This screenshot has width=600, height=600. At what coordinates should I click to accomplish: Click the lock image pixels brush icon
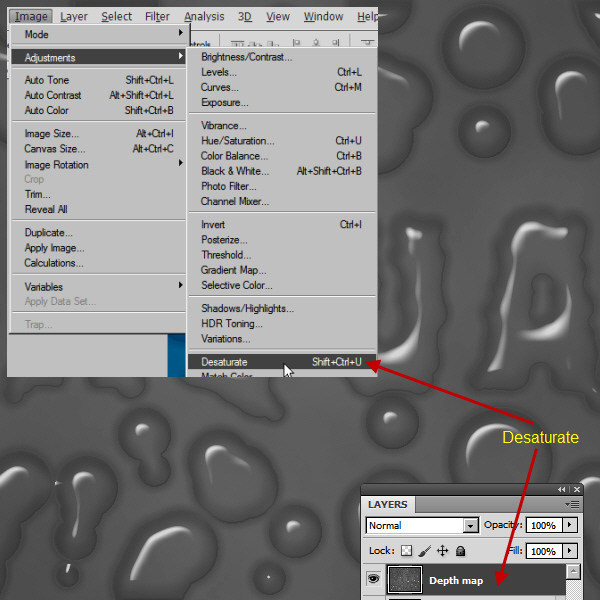[425, 551]
